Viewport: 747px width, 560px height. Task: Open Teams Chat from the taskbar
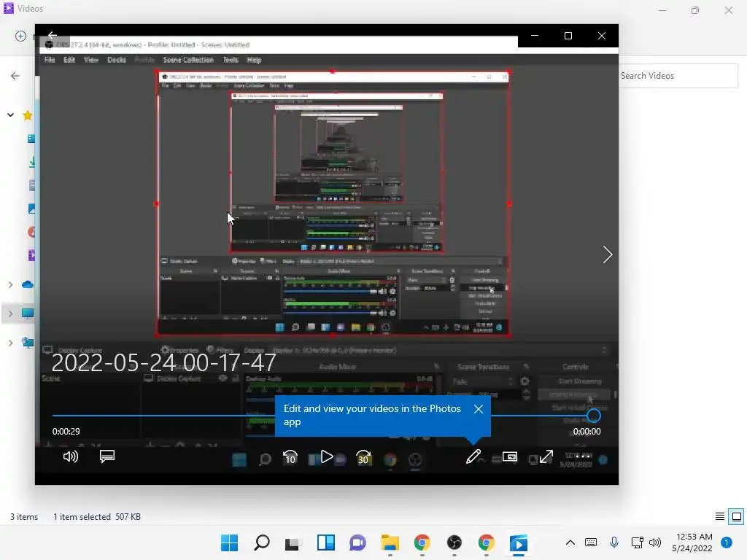(x=357, y=542)
